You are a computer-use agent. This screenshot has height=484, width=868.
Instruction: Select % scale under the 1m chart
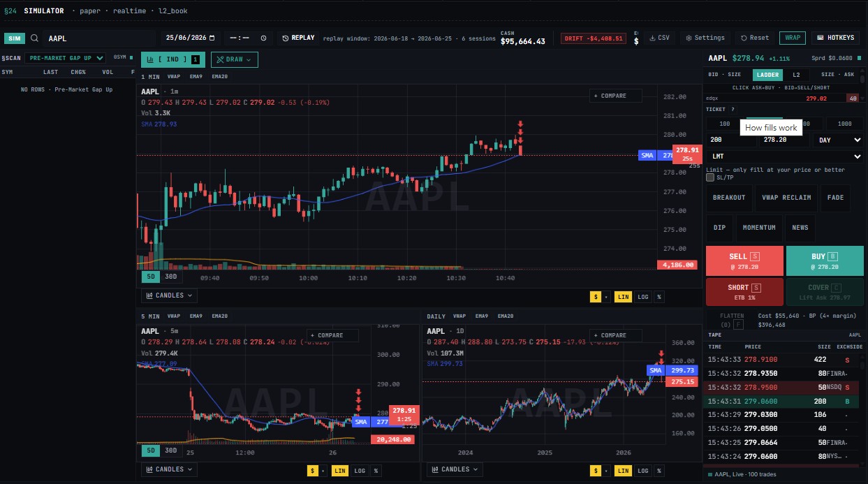coord(659,297)
